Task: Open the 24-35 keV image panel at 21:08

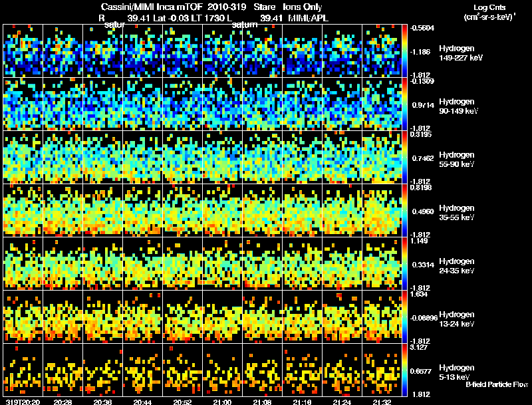Action: (x=262, y=263)
